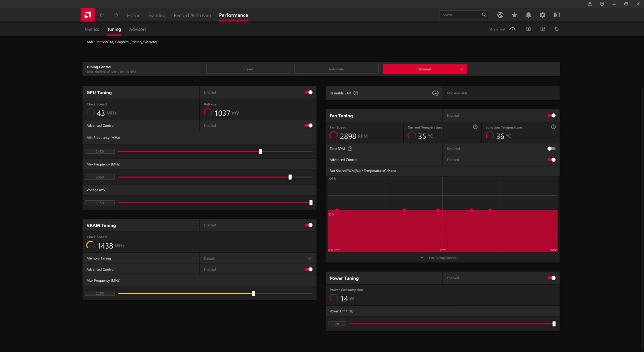
Task: Turn off Power Tuning toggle
Action: tap(551, 278)
